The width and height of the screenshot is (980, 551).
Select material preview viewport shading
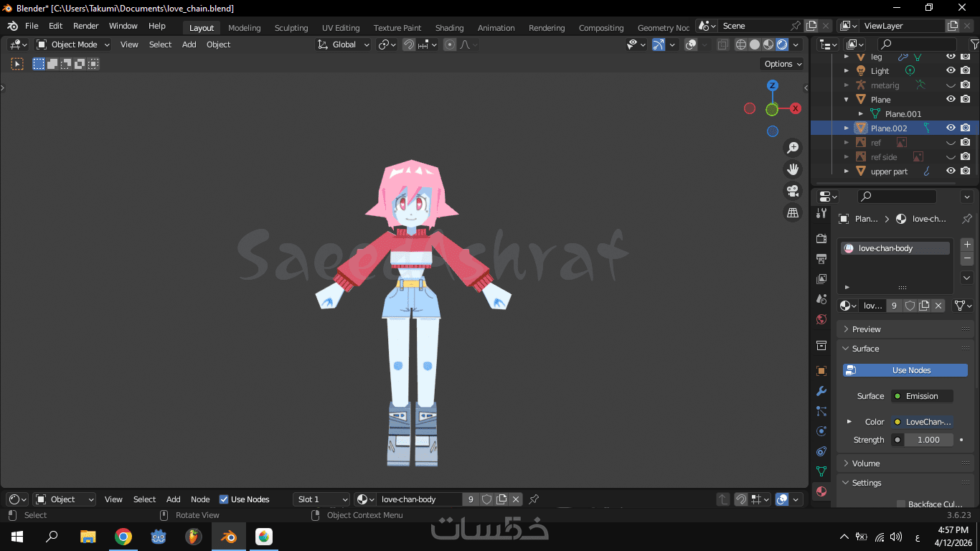click(x=768, y=44)
